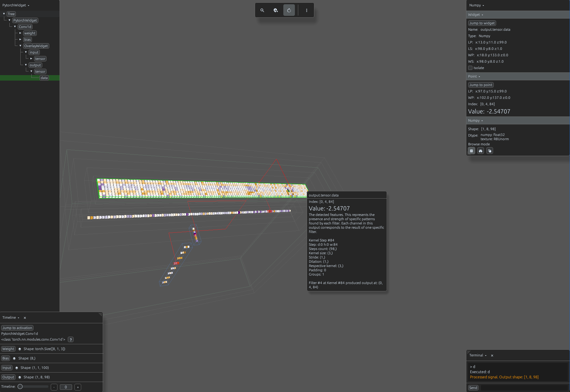Click the Jump to activation button
This screenshot has width=570, height=392.
coord(17,328)
